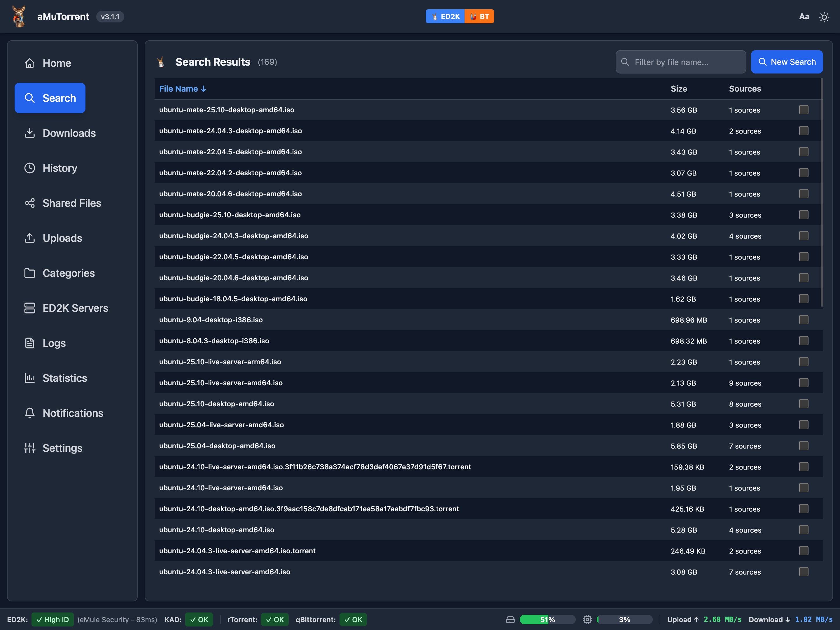Click ubuntu-25.10-live-server-arm64.iso file name
The height and width of the screenshot is (630, 840).
point(220,362)
